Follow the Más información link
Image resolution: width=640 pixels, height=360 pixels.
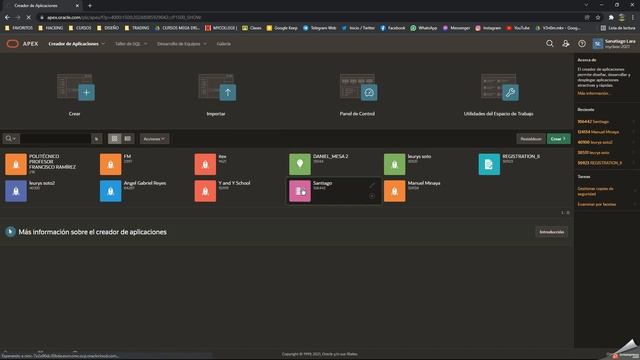pos(593,93)
